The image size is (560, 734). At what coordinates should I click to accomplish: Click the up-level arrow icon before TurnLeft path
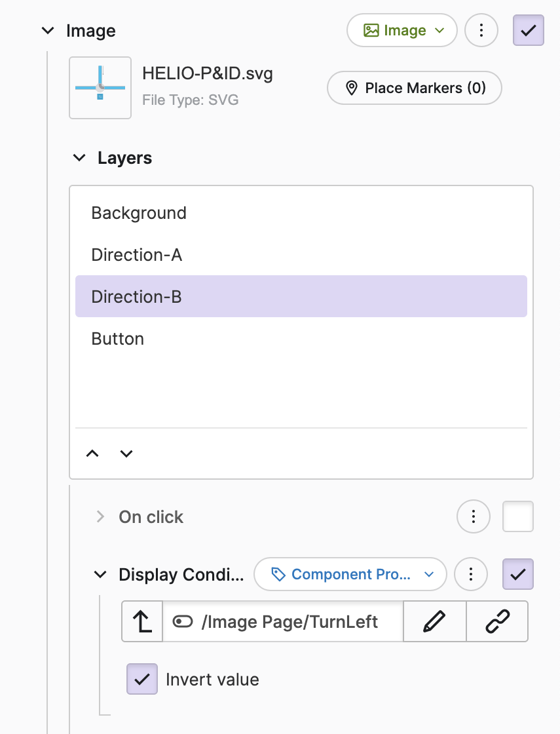tap(142, 621)
